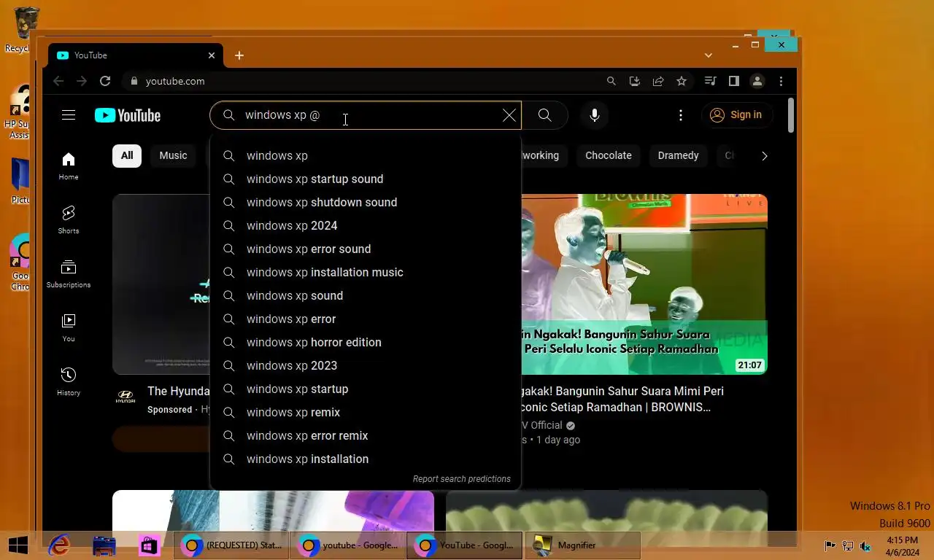This screenshot has height=560, width=934.
Task: Open the Store from the taskbar
Action: click(x=150, y=545)
